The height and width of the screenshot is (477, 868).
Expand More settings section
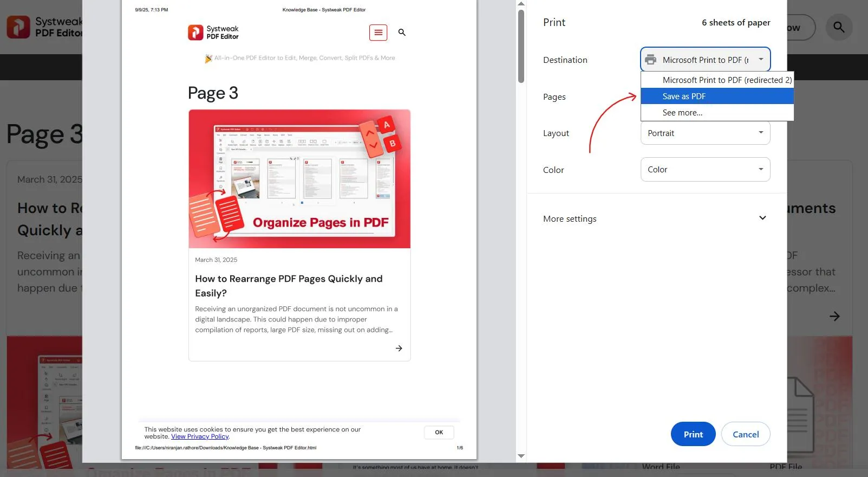pyautogui.click(x=655, y=218)
